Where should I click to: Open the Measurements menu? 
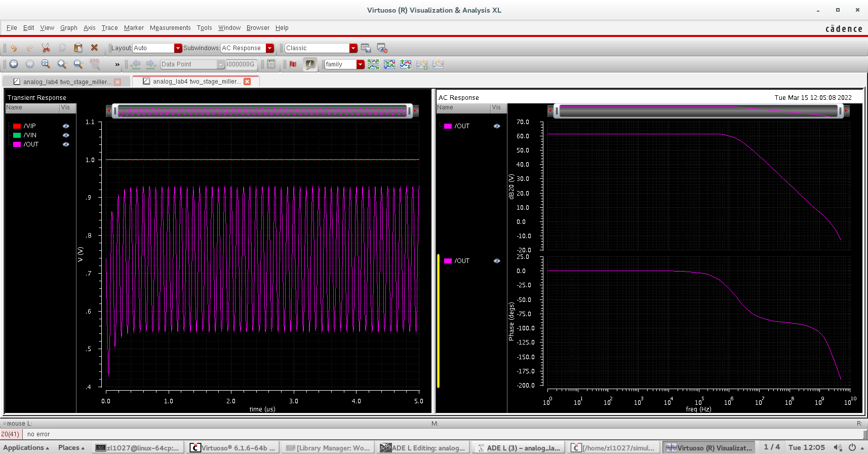pos(170,28)
